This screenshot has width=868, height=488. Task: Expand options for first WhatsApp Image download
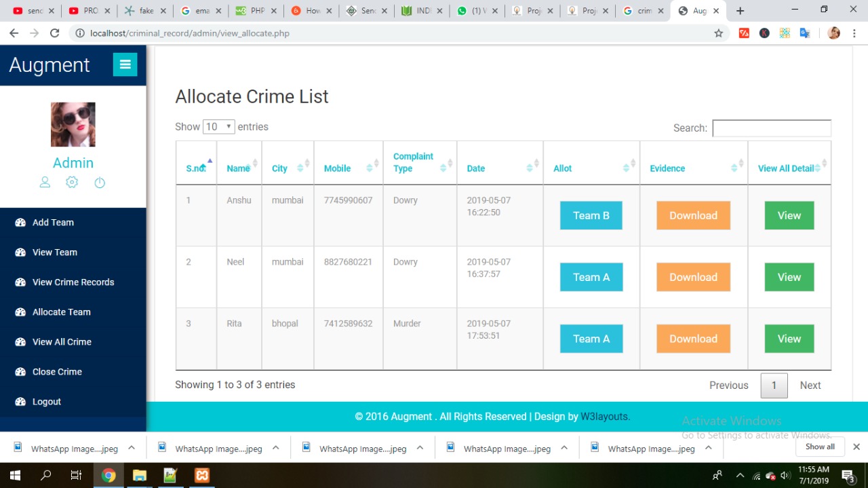[132, 448]
